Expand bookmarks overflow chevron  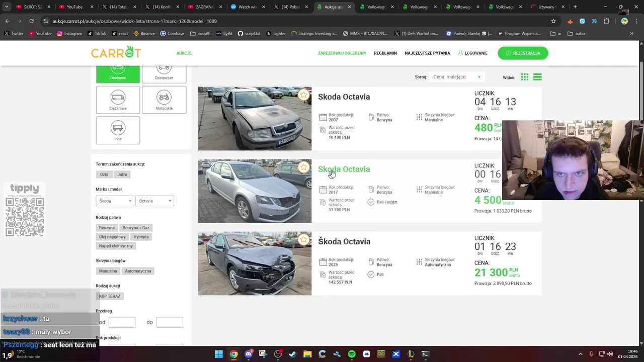[x=632, y=34]
